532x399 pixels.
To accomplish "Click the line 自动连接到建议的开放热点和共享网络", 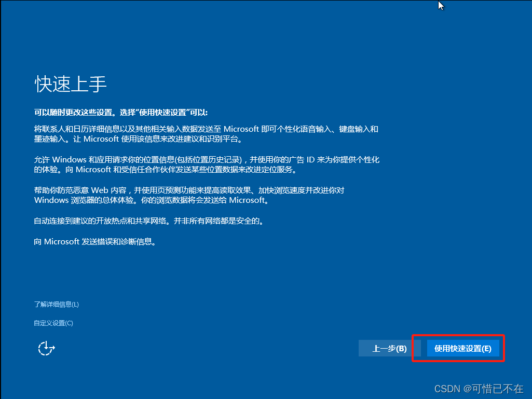I will (149, 221).
